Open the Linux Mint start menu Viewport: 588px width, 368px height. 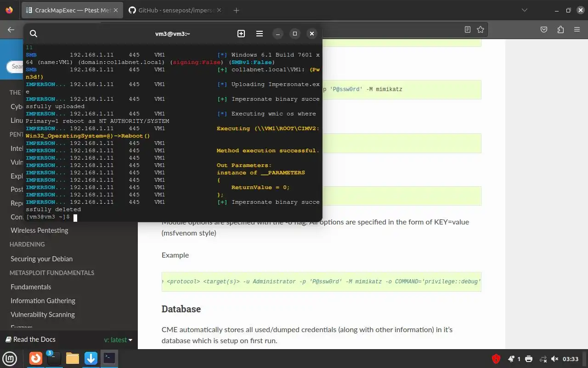pyautogui.click(x=10, y=358)
